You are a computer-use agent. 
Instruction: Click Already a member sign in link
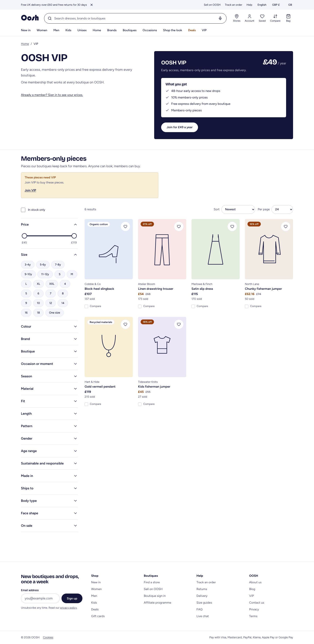pos(52,95)
